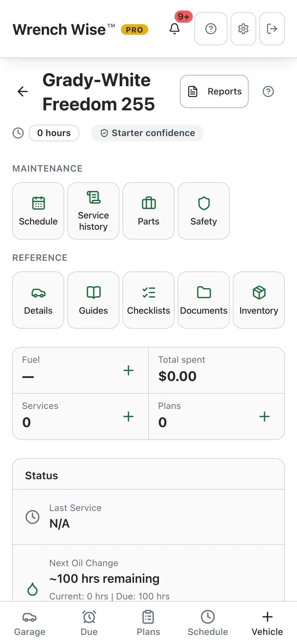Open the Safety tile
The width and height of the screenshot is (297, 644).
[x=204, y=211]
